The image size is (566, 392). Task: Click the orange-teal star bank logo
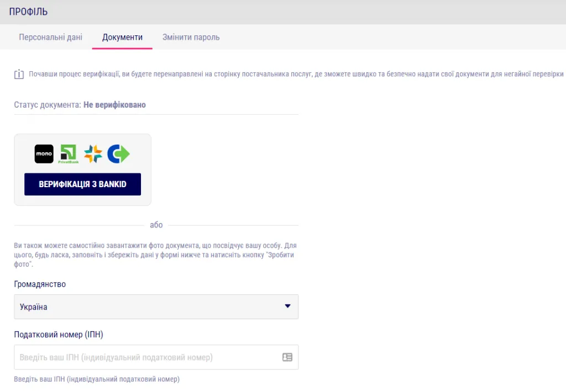(93, 154)
